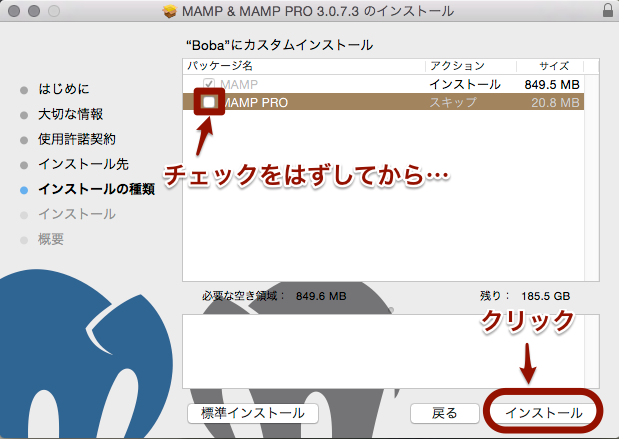Click the サイズ column header

(x=554, y=66)
